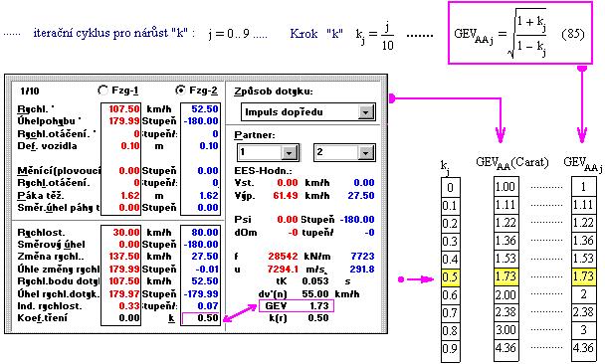The image size is (605, 364).
Task: Click GEVAAj column cell 1.11
Action: pyautogui.click(x=583, y=205)
